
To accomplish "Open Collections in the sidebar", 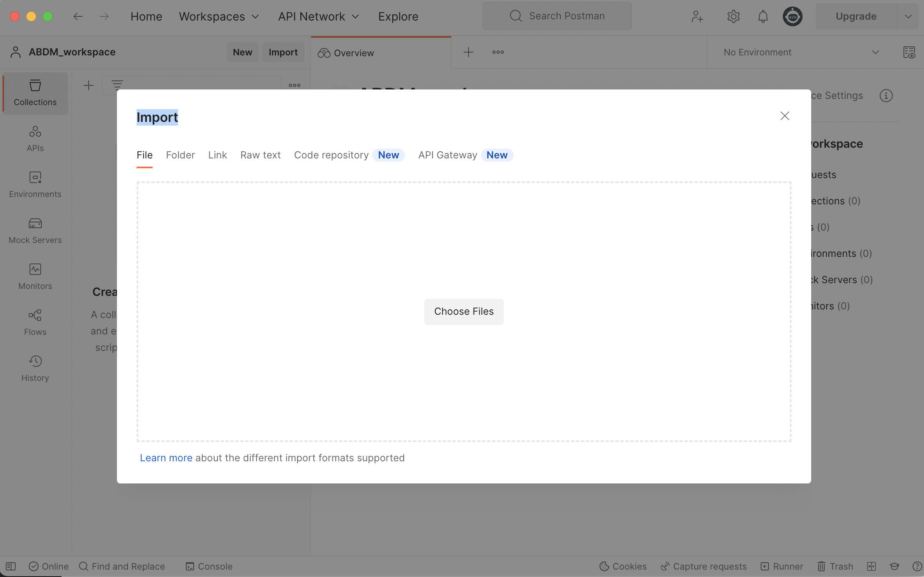I will pyautogui.click(x=35, y=93).
